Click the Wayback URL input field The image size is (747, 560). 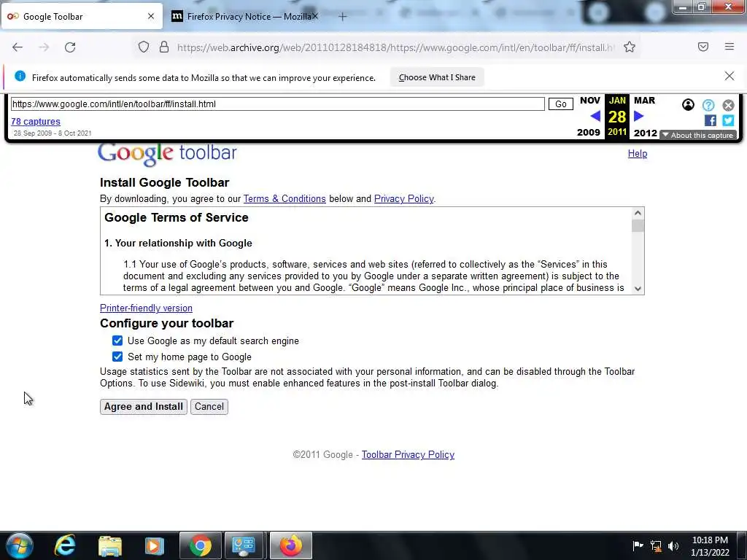pyautogui.click(x=278, y=104)
